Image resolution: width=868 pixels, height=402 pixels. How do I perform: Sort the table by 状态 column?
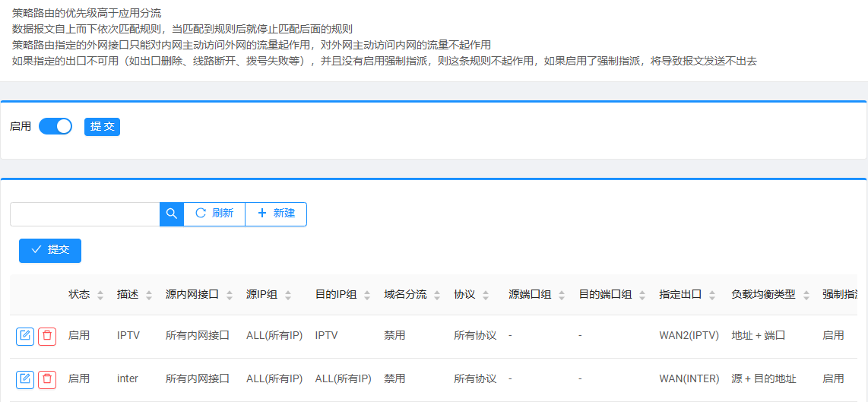(86, 295)
